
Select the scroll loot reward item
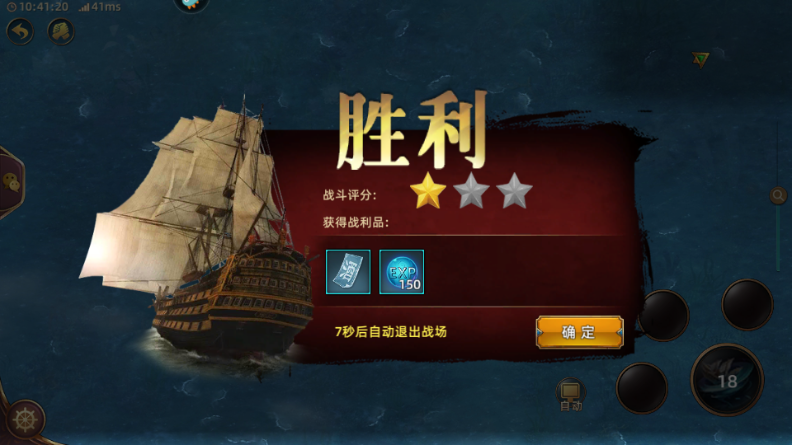click(x=348, y=272)
